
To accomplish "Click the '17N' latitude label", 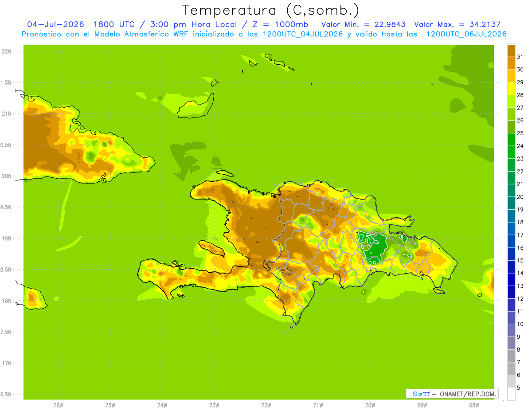I will tap(7, 363).
